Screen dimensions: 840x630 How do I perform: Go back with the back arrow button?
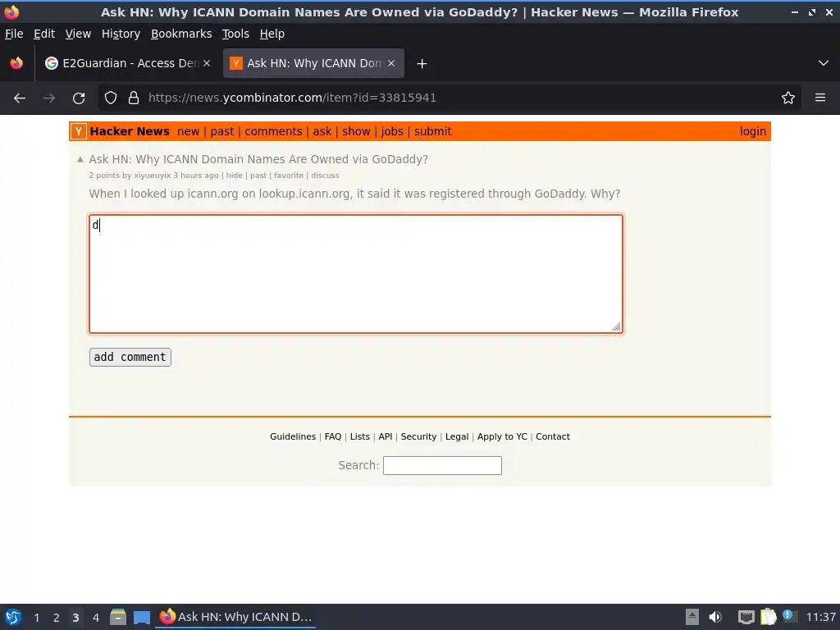click(x=20, y=98)
